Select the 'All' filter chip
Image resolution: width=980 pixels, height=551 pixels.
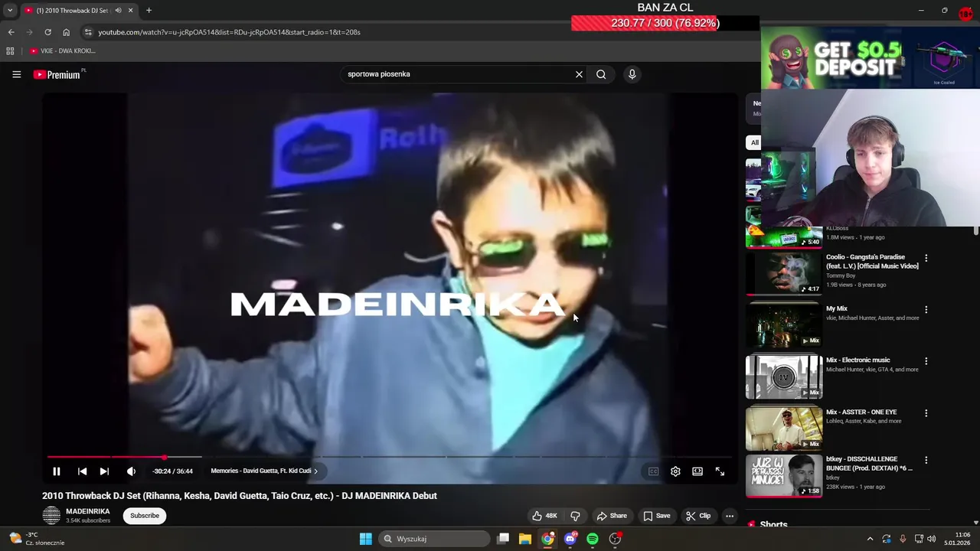pos(754,142)
